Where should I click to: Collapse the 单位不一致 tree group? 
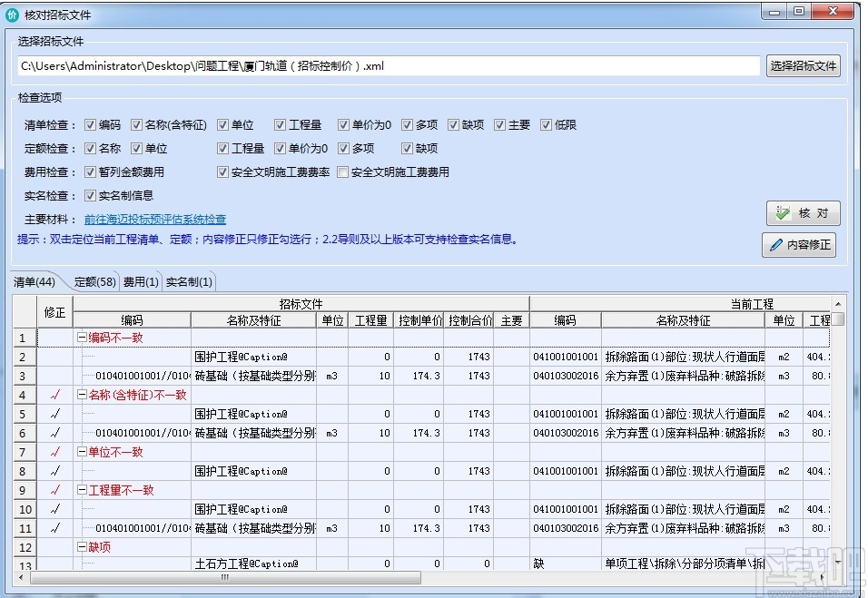[x=81, y=451]
